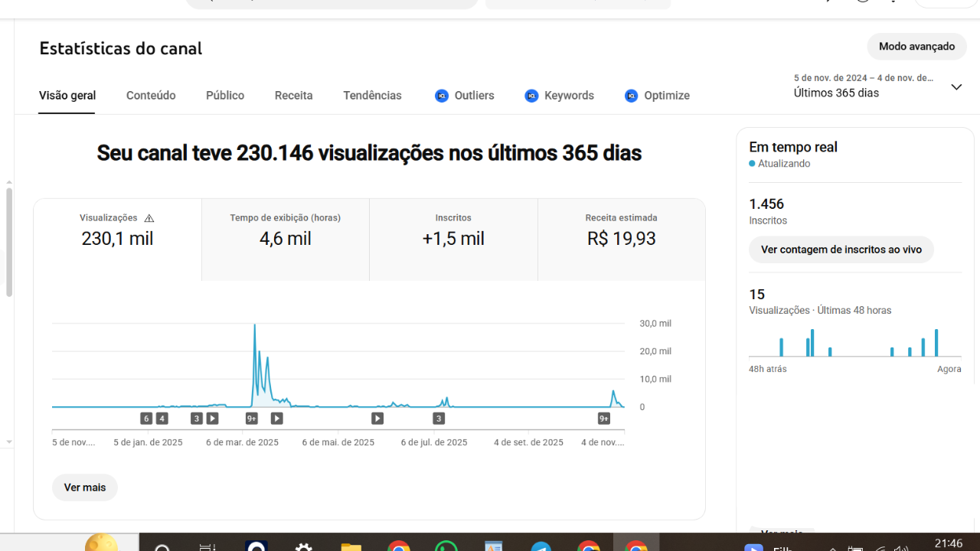Click the play marker between May and July
This screenshot has height=551, width=980.
point(377,419)
